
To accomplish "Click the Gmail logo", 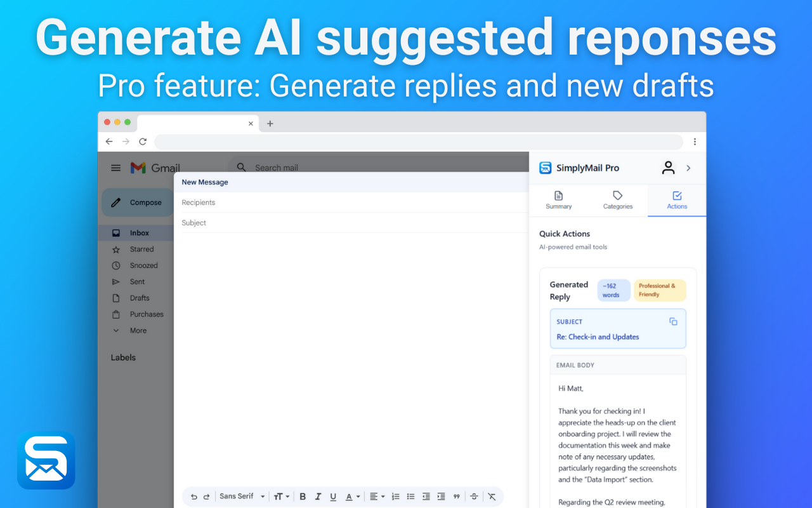I will (155, 168).
